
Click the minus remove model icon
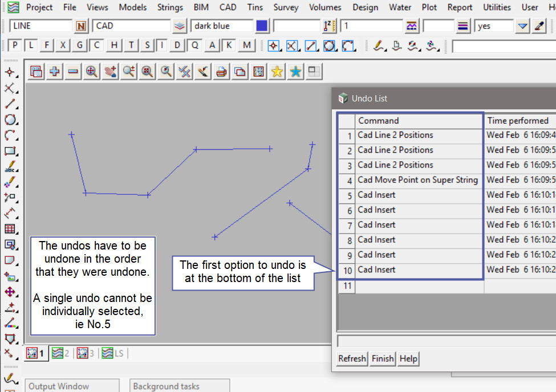pyautogui.click(x=73, y=72)
